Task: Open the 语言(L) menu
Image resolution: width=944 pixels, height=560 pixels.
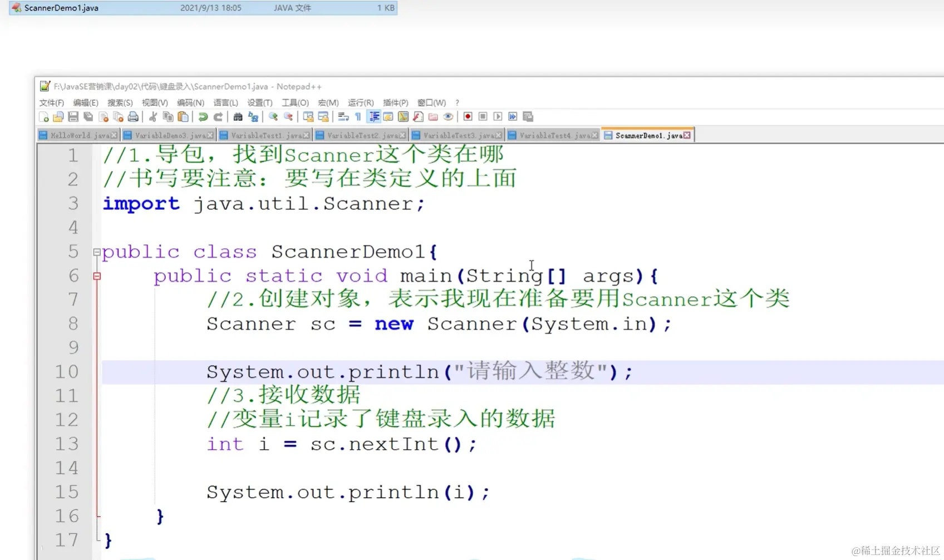Action: point(225,102)
